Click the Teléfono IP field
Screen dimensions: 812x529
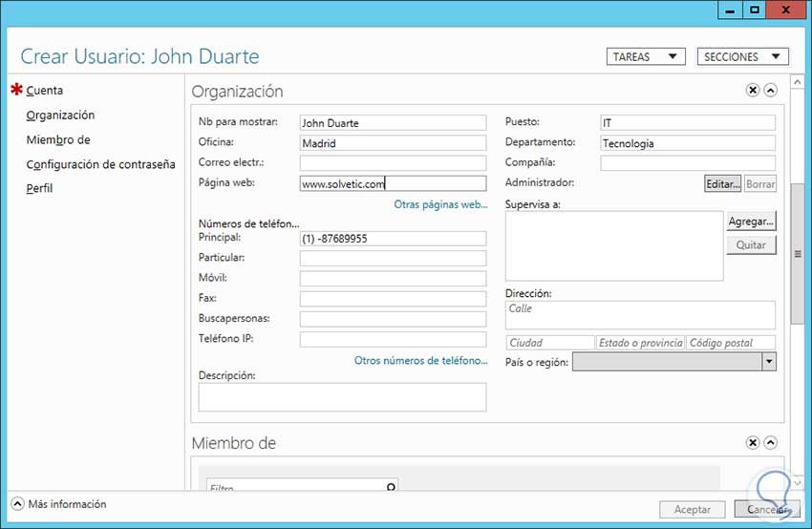393,339
